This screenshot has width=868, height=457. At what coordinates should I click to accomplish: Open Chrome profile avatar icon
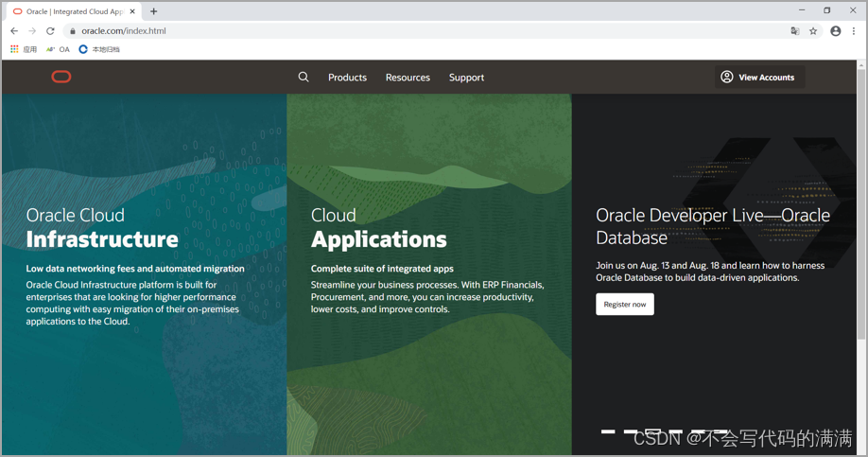[x=836, y=31]
